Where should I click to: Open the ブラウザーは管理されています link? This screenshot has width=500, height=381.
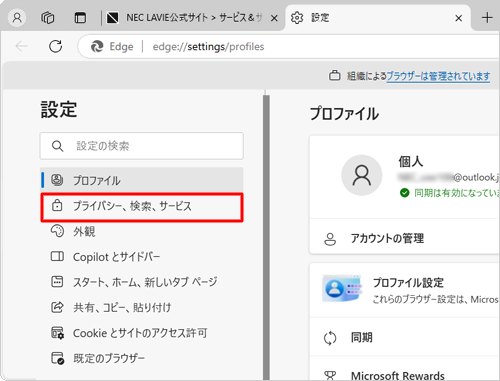(x=438, y=76)
